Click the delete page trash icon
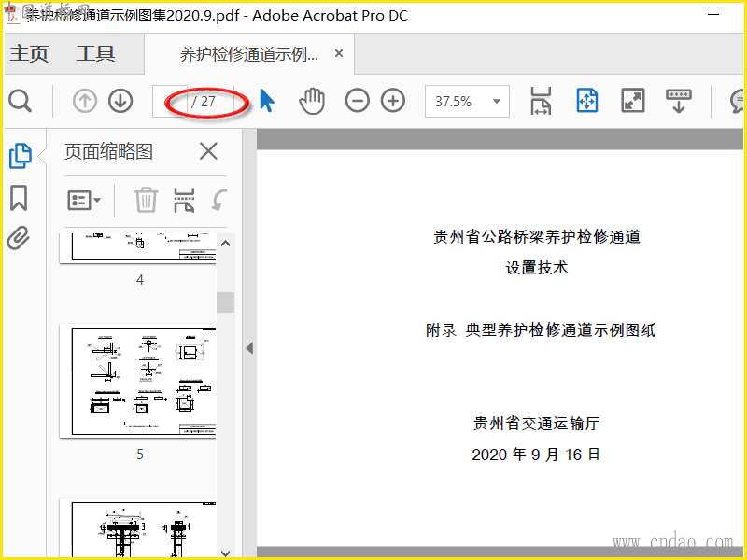This screenshot has height=560, width=747. pyautogui.click(x=146, y=200)
